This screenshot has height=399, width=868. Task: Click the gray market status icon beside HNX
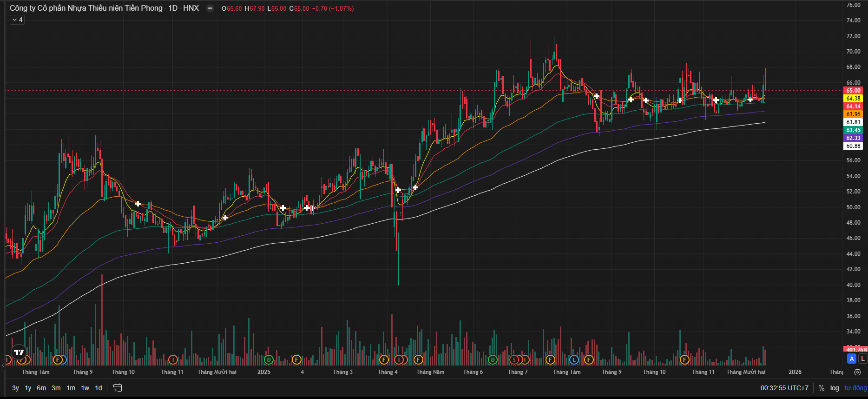point(210,8)
